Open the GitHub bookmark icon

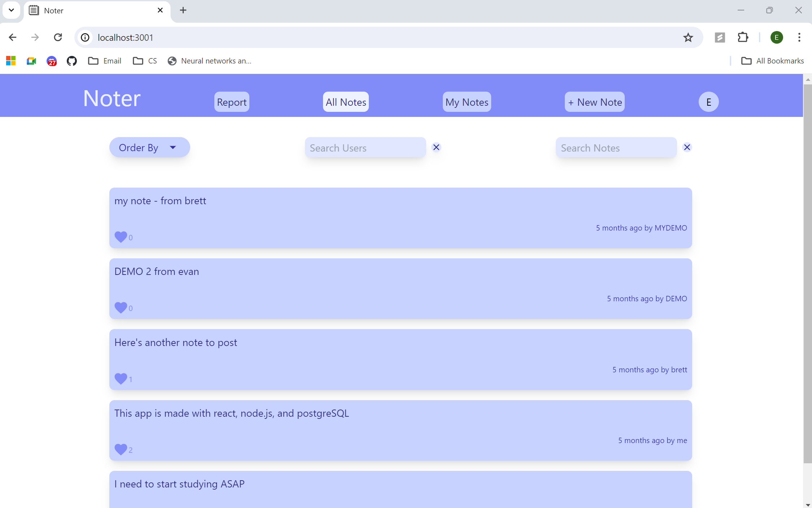(72, 61)
